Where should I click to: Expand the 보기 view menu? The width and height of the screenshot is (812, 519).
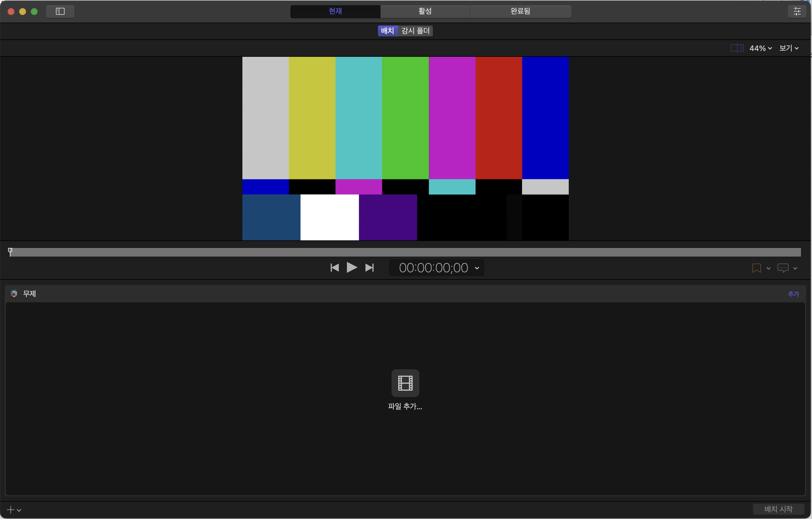(789, 48)
